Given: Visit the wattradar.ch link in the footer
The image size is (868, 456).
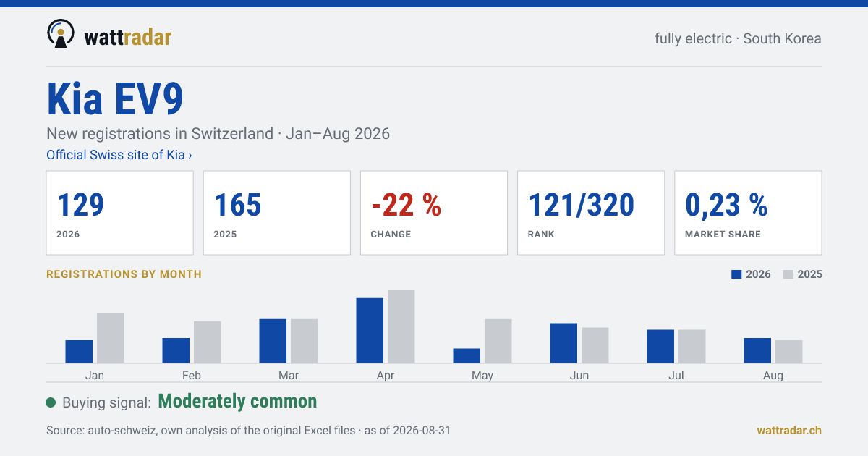Looking at the screenshot, I should [789, 430].
